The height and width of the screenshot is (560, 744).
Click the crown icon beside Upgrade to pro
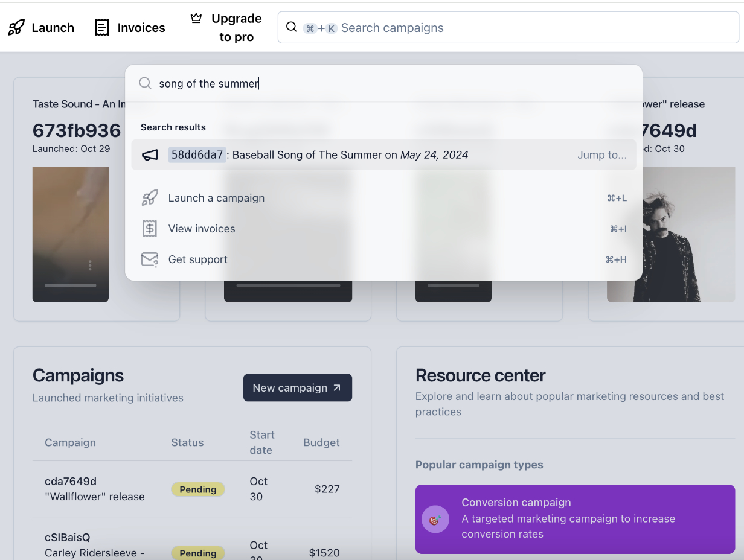196,19
